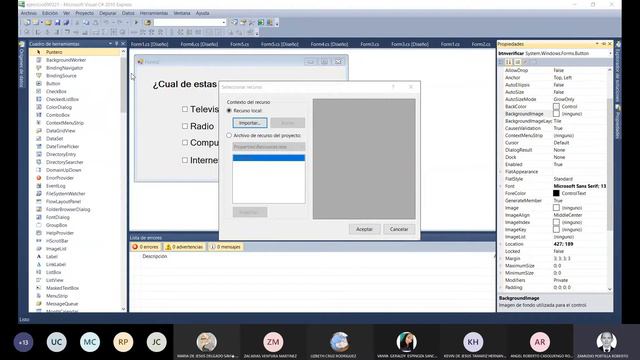Image resolution: width=640 pixels, height=360 pixels.
Task: Click the ForeColor ControlText black swatch
Action: click(556, 193)
